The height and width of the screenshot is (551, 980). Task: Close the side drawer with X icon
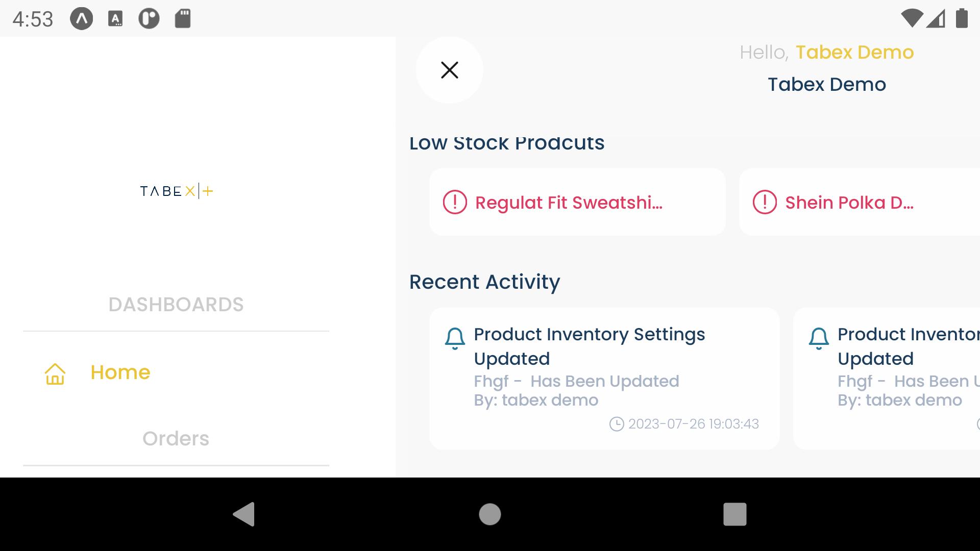tap(449, 70)
